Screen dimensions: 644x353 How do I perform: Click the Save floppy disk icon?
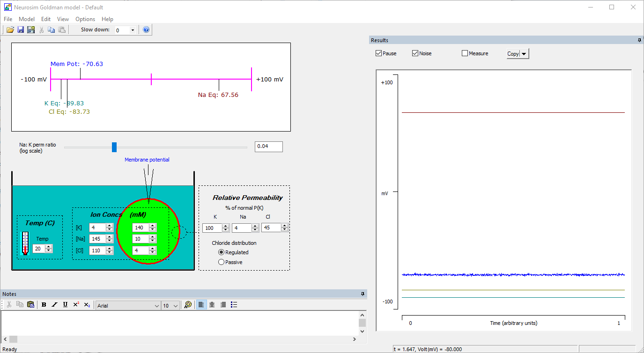point(21,30)
